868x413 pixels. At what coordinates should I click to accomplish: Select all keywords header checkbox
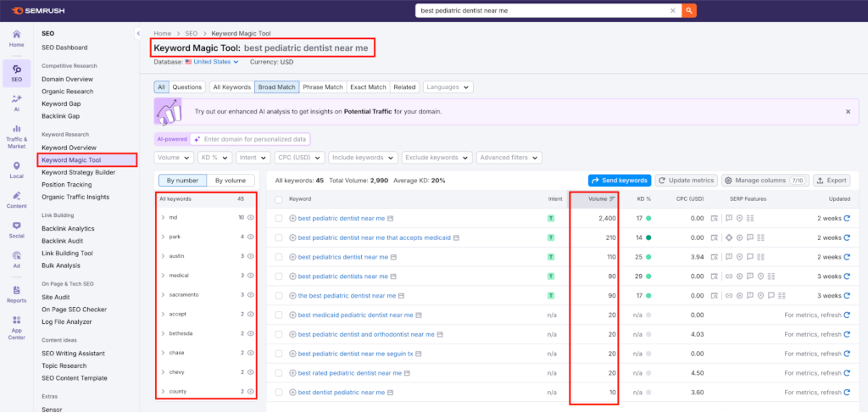tap(278, 199)
